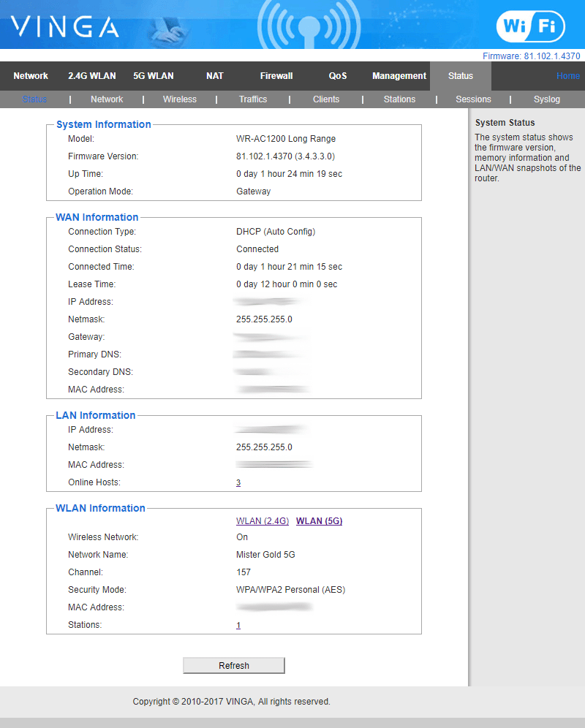Select the QoS menu item
Screen dimensions: 585x728
click(x=338, y=76)
